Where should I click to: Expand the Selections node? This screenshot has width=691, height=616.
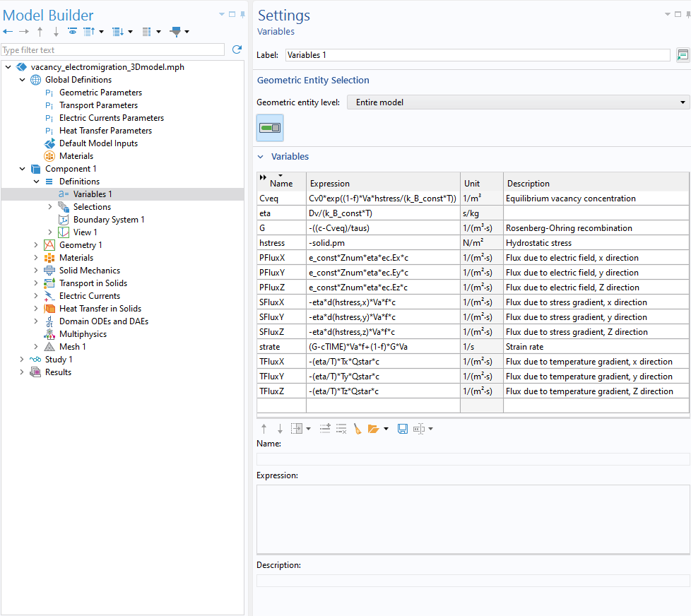50,207
